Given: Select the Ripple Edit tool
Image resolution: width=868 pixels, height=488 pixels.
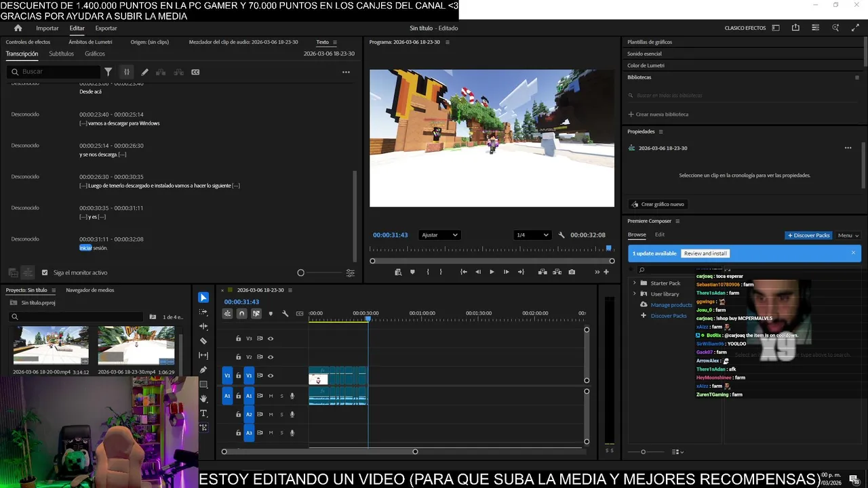Looking at the screenshot, I should point(203,327).
